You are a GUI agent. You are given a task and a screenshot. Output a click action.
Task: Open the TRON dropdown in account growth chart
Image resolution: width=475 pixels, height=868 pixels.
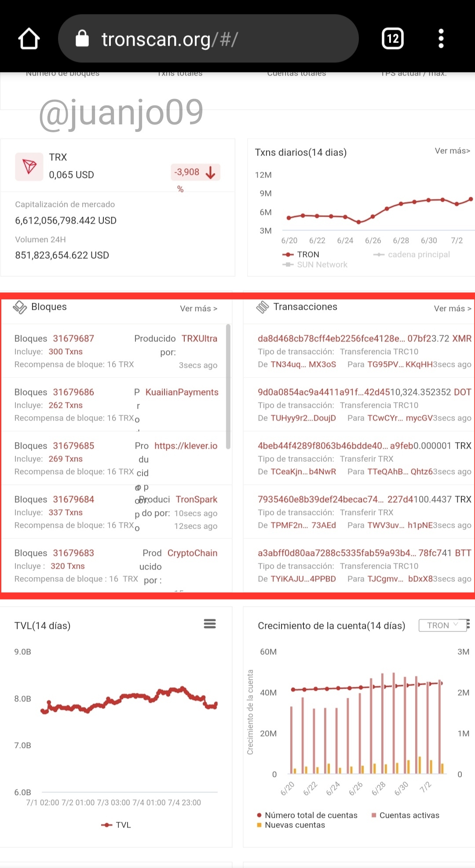click(443, 625)
